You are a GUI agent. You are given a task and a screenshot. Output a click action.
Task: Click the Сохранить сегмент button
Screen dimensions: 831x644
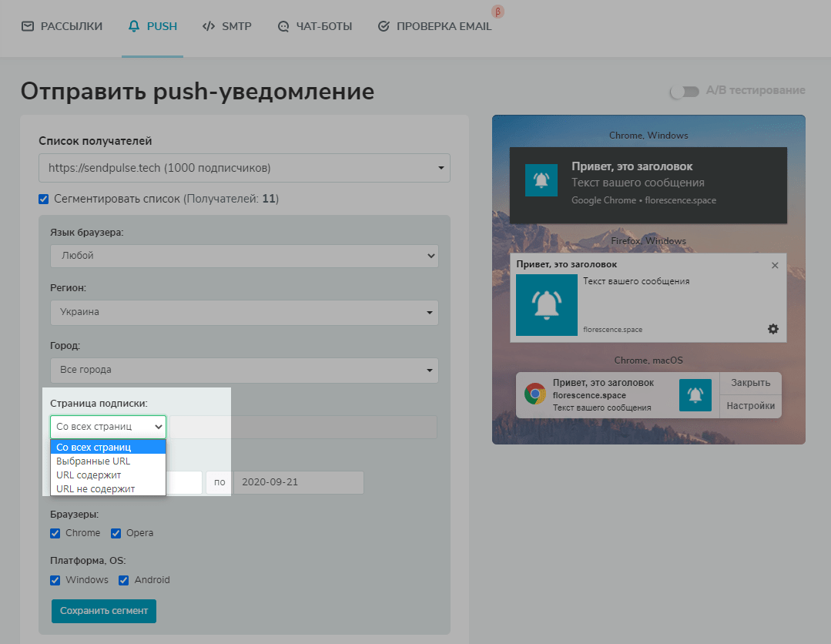[x=104, y=611]
